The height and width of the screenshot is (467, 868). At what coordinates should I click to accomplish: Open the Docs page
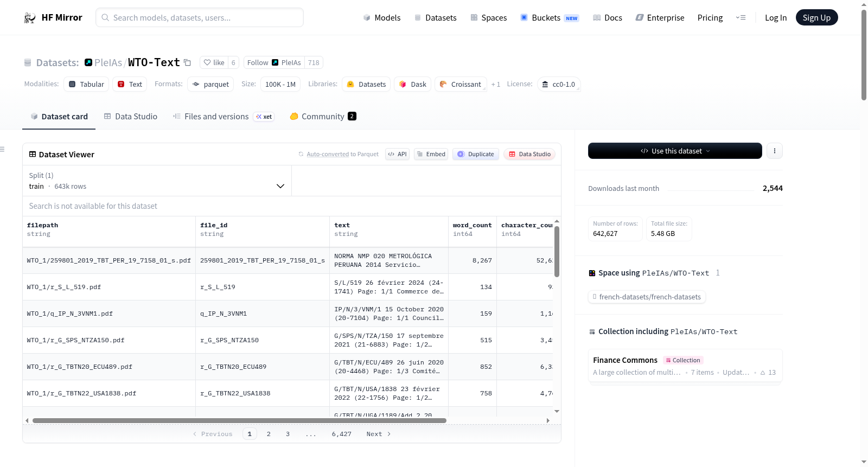click(608, 18)
